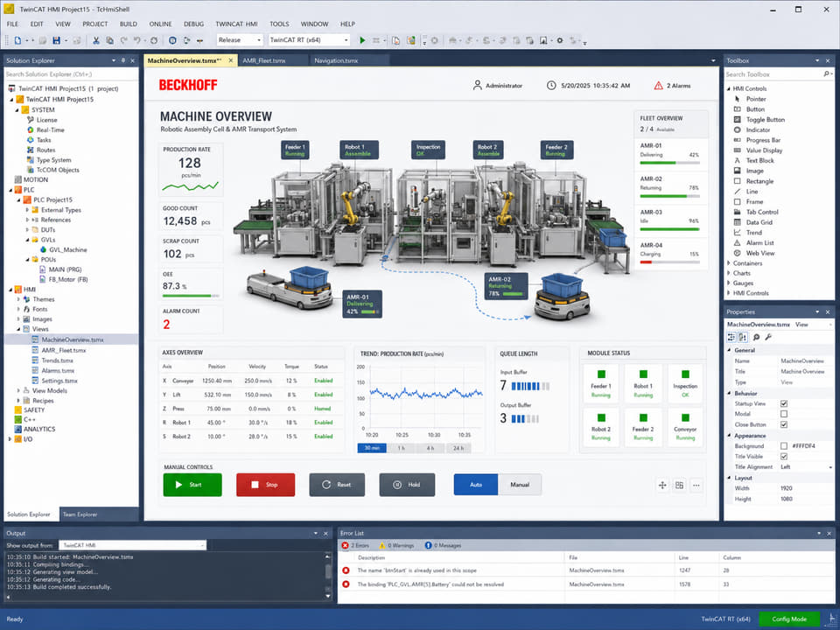Open the Show output from dropdown
Screen dimensions: 840x630
point(132,545)
